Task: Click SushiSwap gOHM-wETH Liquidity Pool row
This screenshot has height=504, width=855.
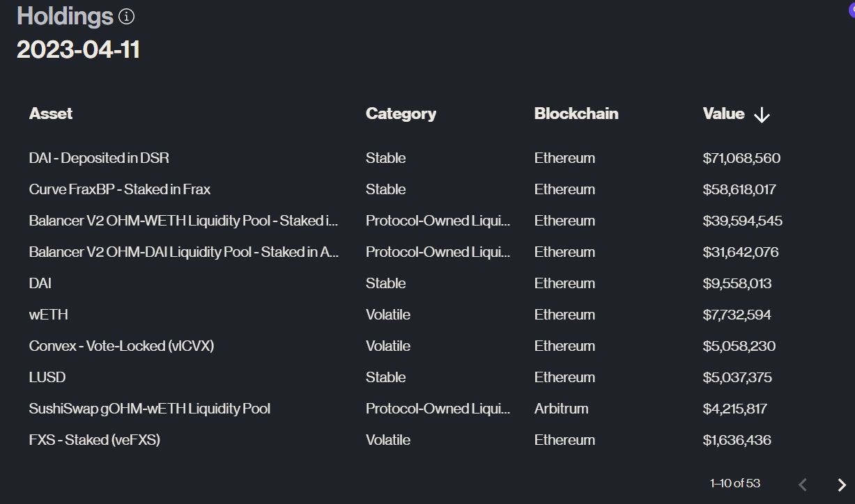Action: (x=150, y=409)
